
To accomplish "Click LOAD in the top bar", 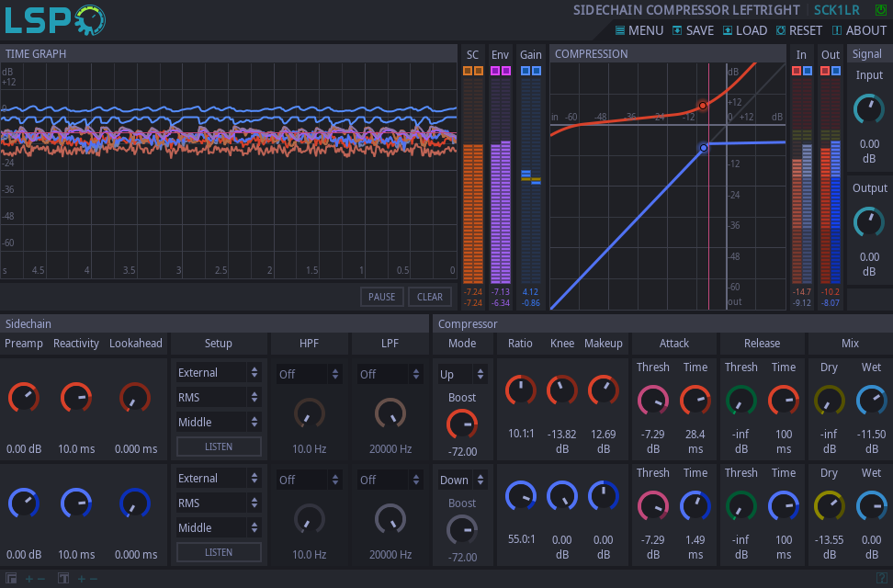I will (x=745, y=30).
